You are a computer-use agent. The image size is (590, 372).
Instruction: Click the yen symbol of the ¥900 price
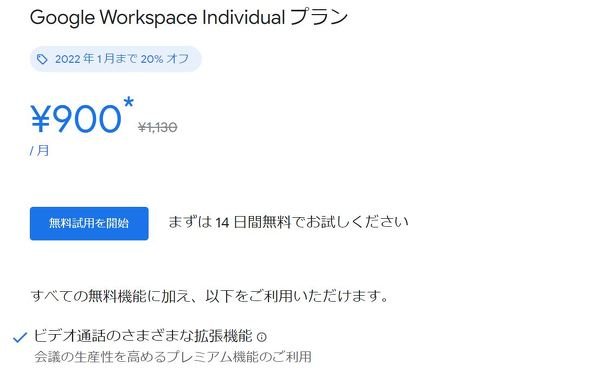[40, 118]
